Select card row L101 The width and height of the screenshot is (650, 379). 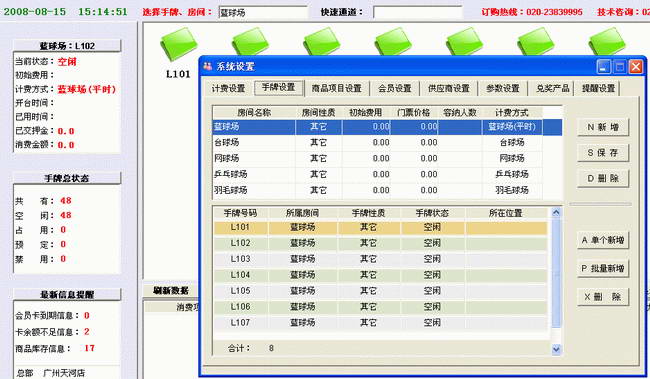coord(381,227)
